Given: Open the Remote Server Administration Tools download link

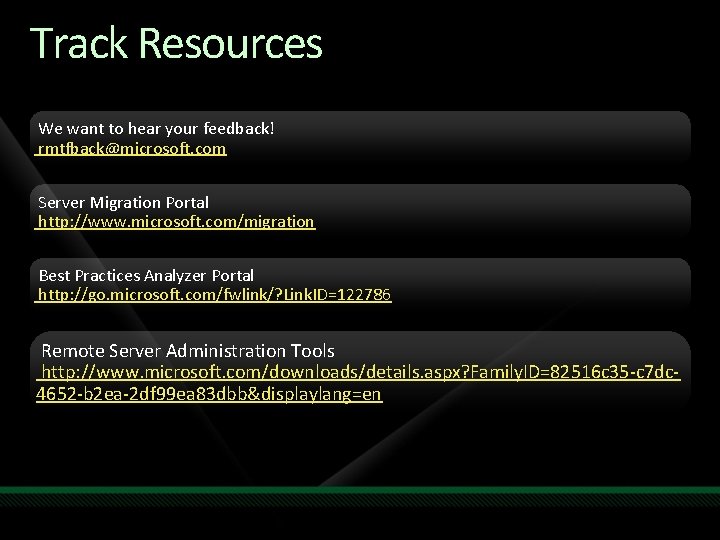Looking at the screenshot, I should [x=358, y=383].
